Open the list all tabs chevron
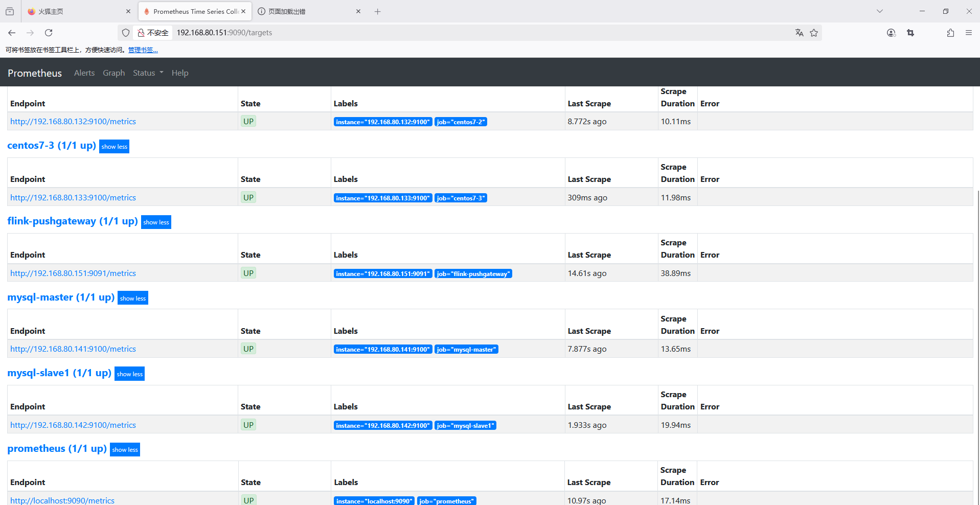The image size is (980, 505). (880, 11)
